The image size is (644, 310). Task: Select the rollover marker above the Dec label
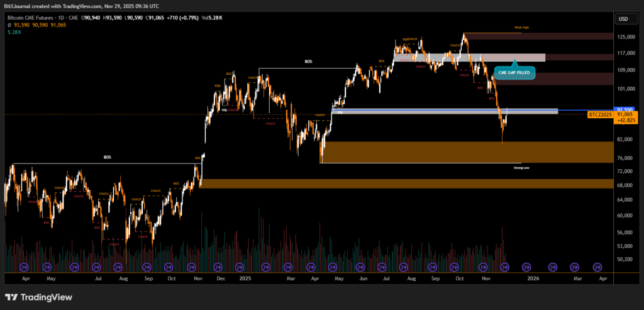point(217,266)
